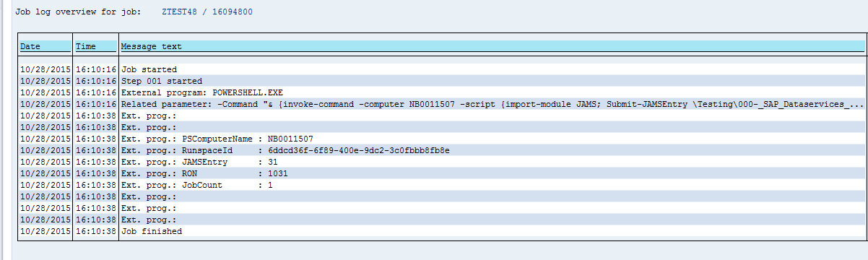Click the date cell of the 'Job started' row

pos(45,69)
